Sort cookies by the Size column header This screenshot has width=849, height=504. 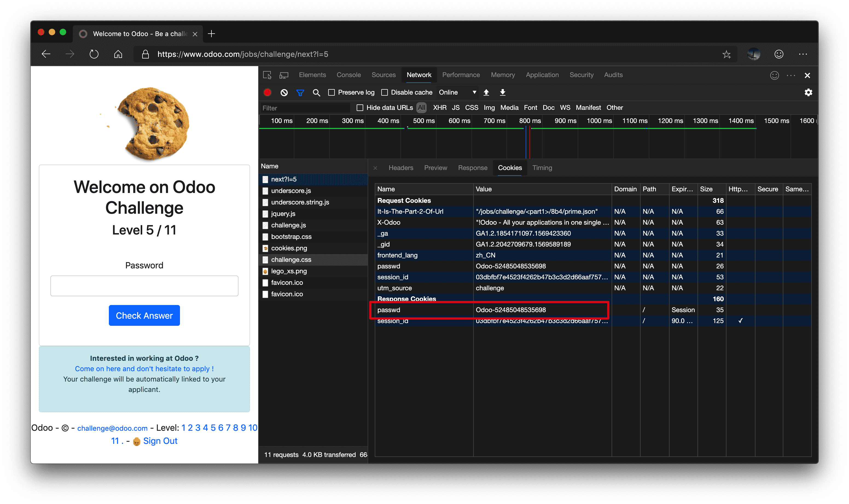tap(711, 189)
